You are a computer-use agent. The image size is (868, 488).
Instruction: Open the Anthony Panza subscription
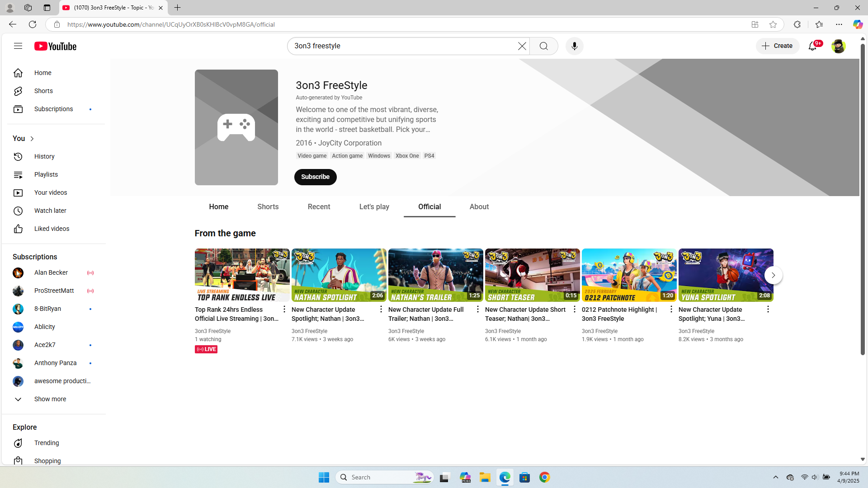tap(54, 363)
